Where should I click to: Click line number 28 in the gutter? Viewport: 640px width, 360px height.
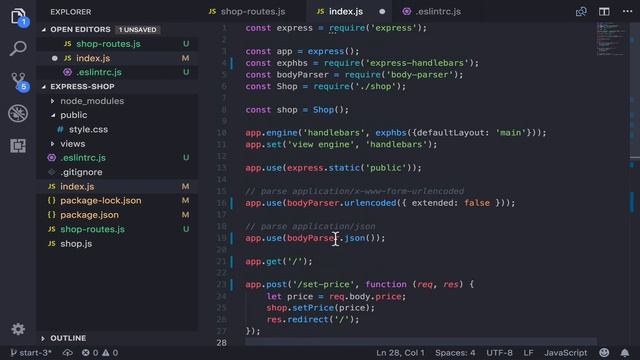click(222, 342)
